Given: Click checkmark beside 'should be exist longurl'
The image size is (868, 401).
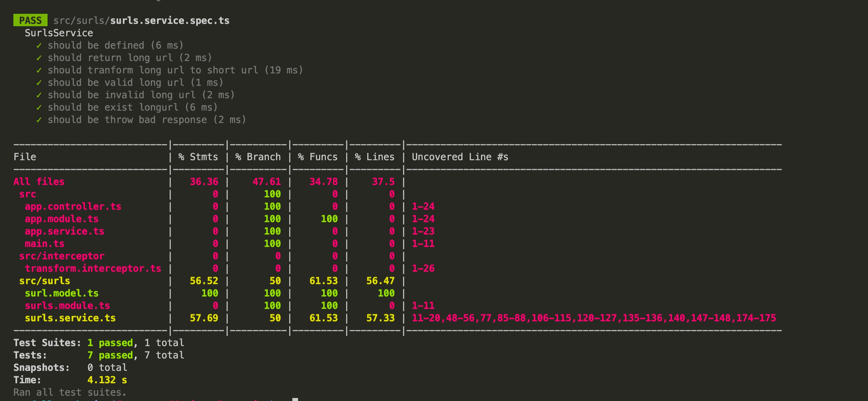Looking at the screenshot, I should tap(39, 107).
